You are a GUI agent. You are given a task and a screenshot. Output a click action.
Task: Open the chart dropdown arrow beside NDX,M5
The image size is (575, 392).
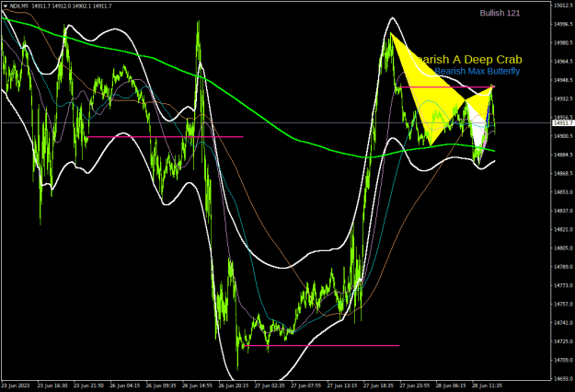6,6
